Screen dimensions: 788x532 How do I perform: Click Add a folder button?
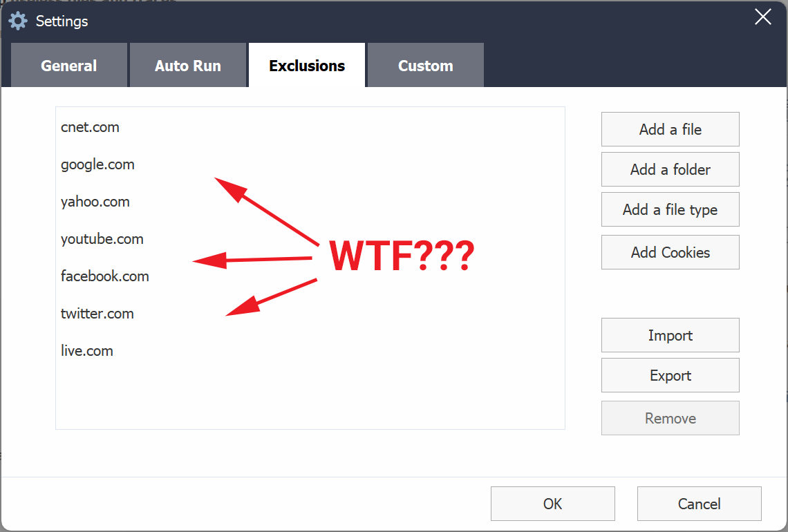pyautogui.click(x=670, y=170)
